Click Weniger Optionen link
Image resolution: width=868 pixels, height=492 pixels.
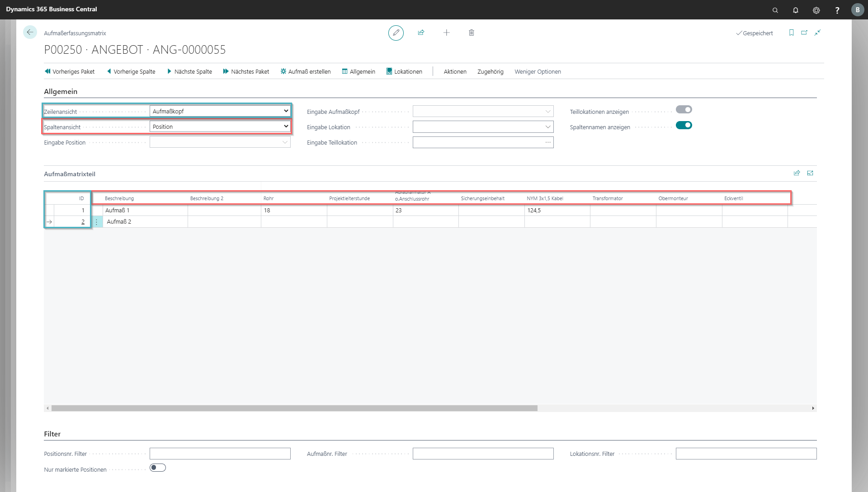[538, 71]
